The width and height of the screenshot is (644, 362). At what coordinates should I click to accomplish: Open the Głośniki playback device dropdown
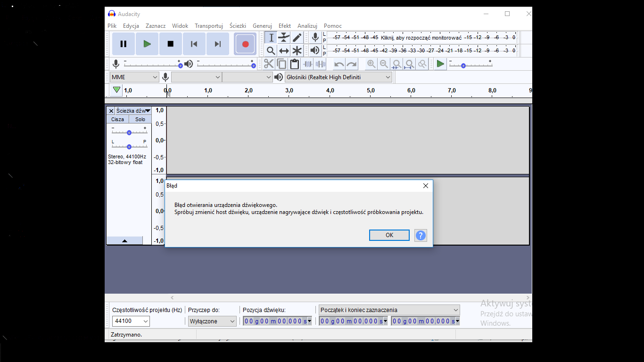pos(339,77)
